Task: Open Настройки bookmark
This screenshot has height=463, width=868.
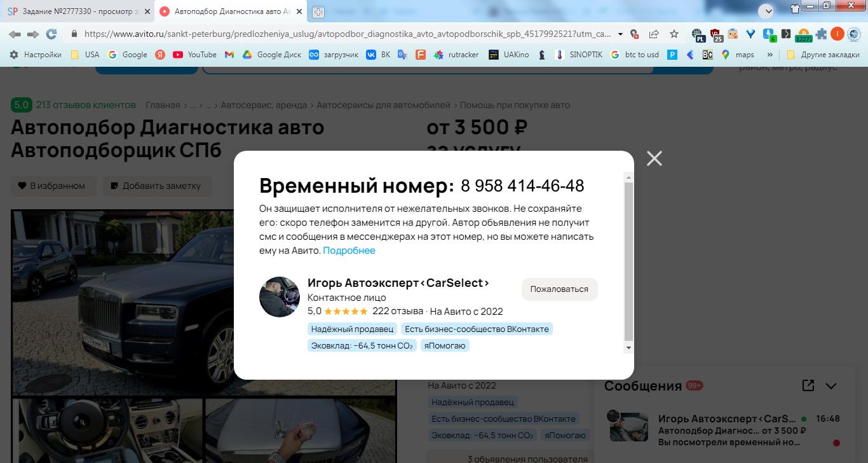Action: tap(36, 55)
